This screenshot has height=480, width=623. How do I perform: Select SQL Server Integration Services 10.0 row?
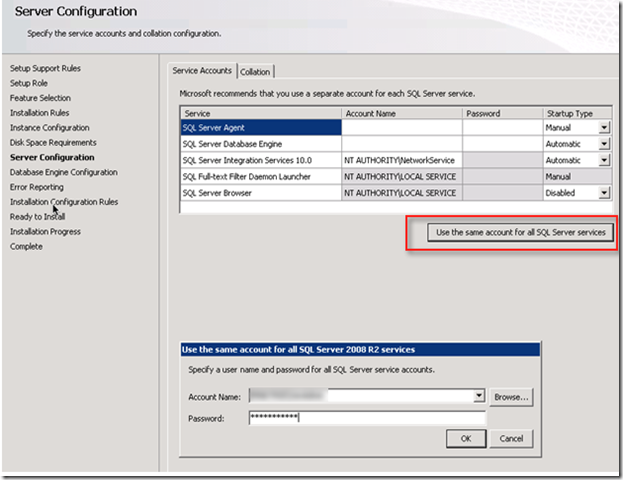[261, 160]
